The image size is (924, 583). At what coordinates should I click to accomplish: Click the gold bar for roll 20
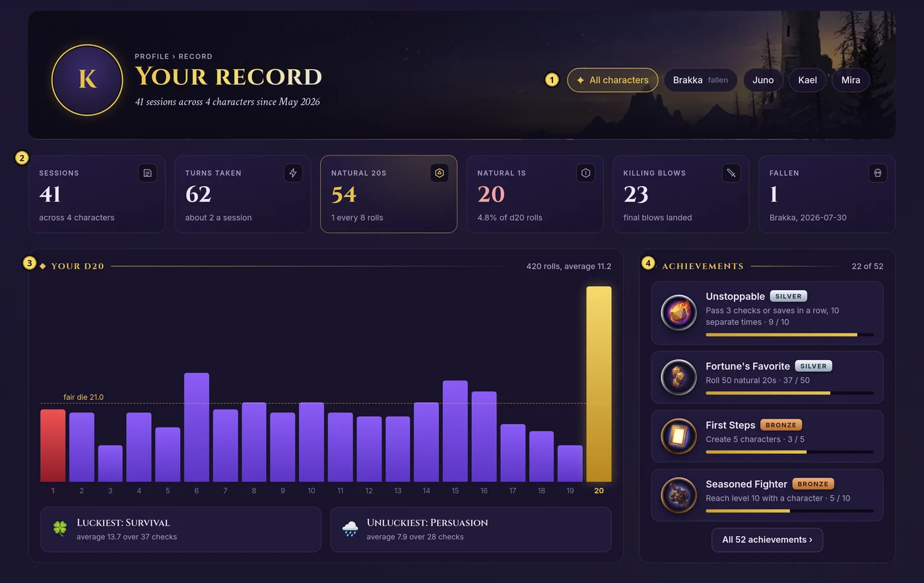point(599,384)
